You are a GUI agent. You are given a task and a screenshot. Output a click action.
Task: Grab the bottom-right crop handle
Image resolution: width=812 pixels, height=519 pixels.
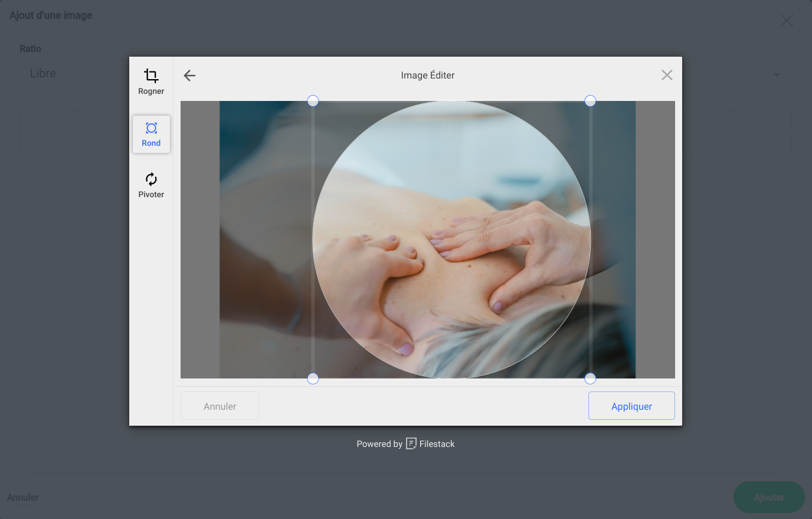(590, 378)
